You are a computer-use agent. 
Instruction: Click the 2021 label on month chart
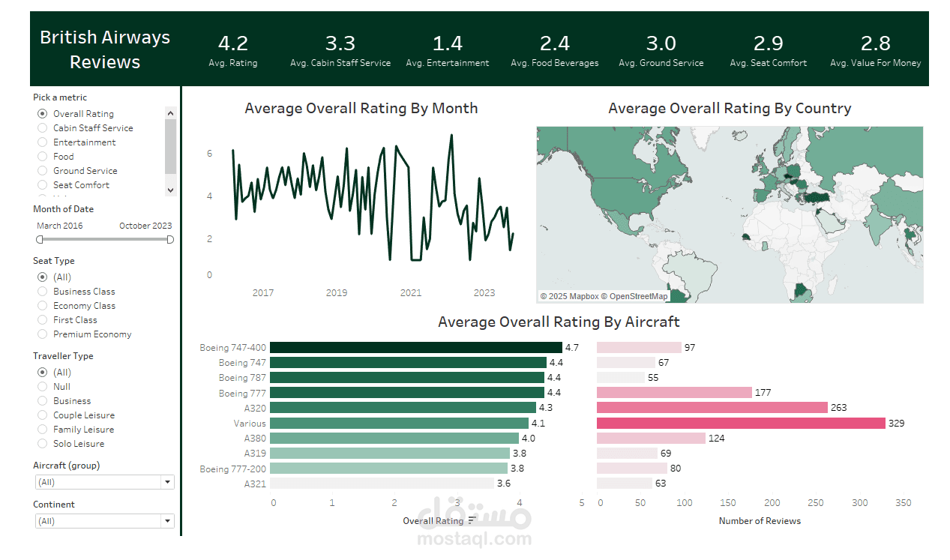point(411,293)
